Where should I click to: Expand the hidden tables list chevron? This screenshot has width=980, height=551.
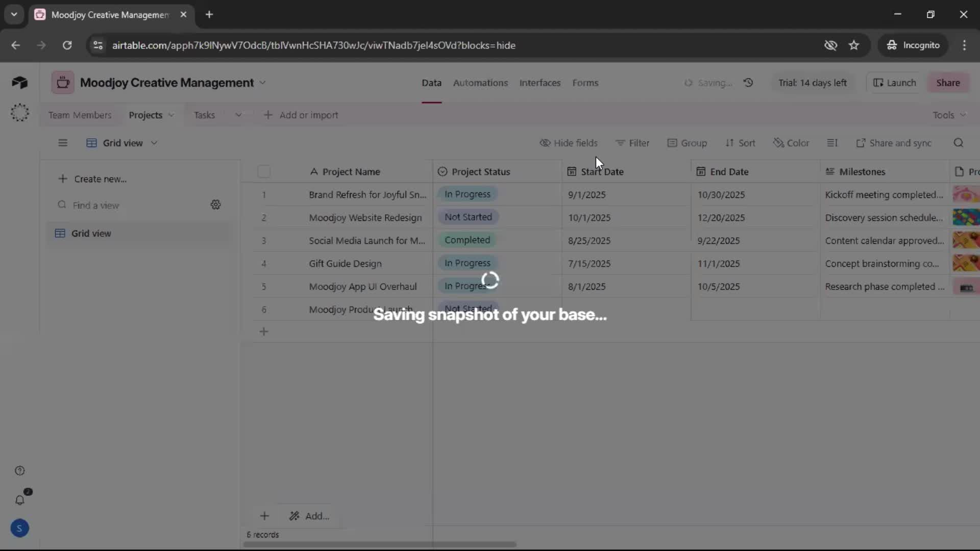click(x=238, y=115)
